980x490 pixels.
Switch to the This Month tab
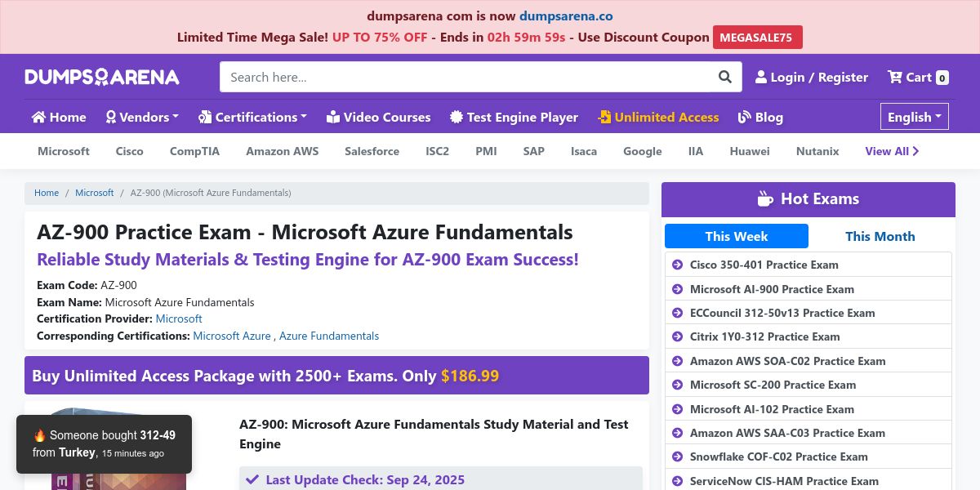[880, 236]
